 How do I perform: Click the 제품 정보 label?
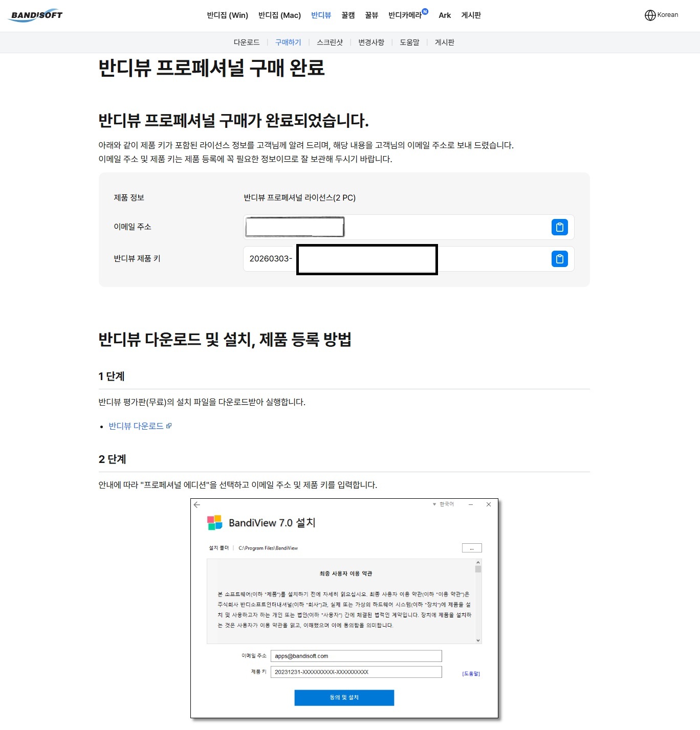129,197
